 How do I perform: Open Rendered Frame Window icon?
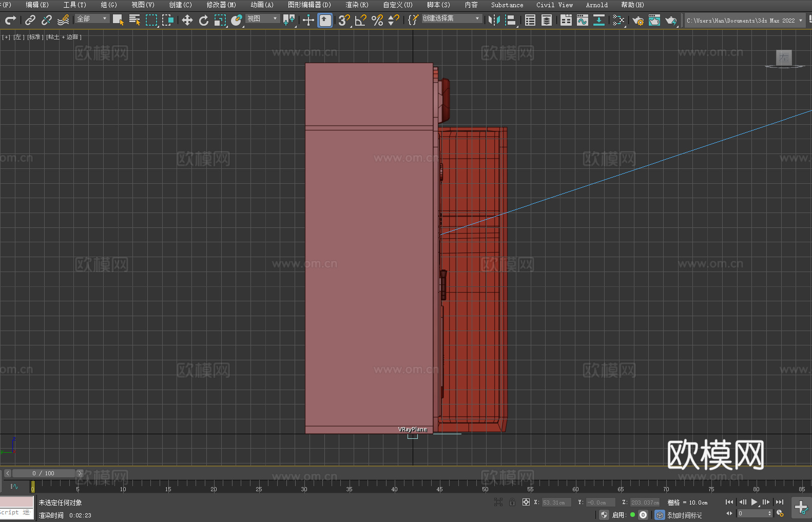[654, 20]
